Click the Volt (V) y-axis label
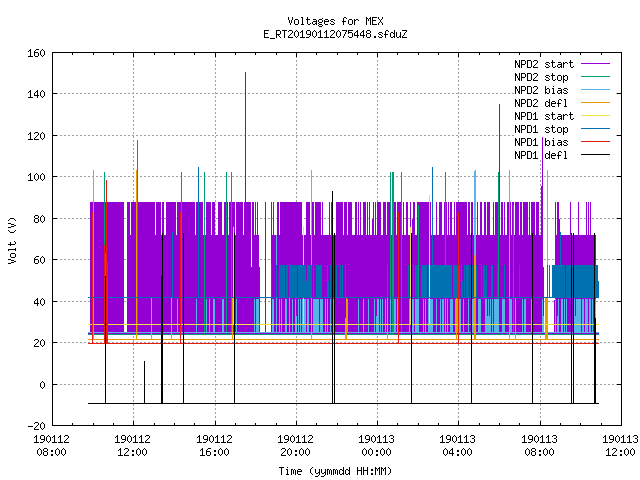Image resolution: width=640 pixels, height=480 pixels. [13, 240]
